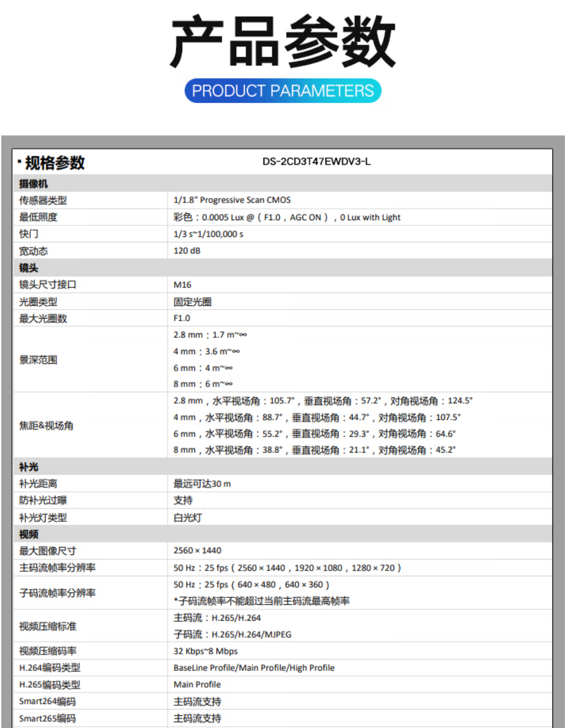This screenshot has width=565, height=728.
Task: Click the PRODUCT PARAMETERS gradient badge
Action: point(282,91)
